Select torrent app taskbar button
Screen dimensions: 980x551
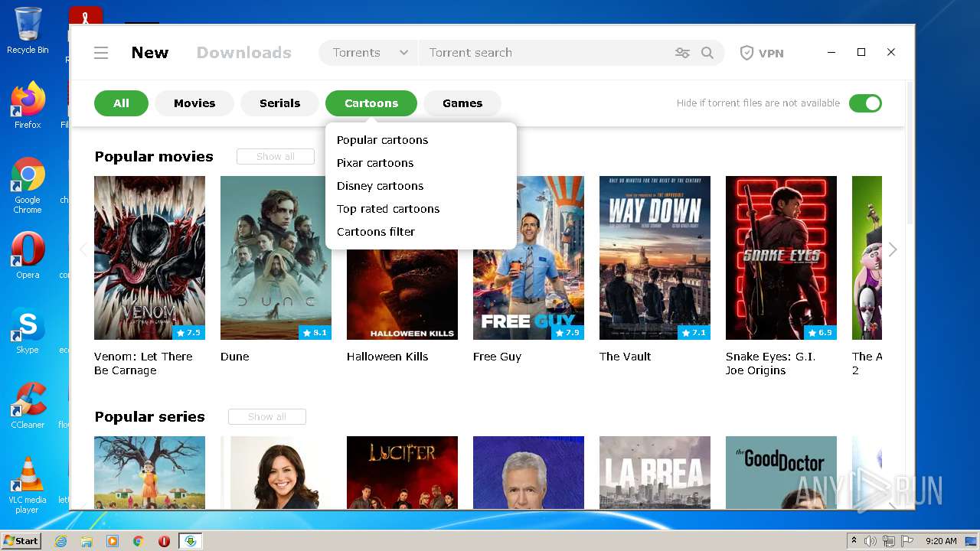tap(191, 541)
